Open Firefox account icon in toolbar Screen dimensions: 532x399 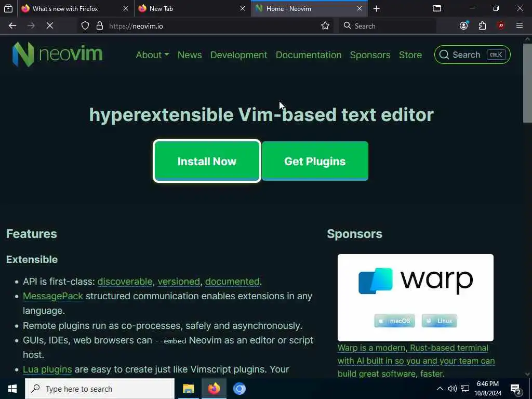[x=464, y=26]
